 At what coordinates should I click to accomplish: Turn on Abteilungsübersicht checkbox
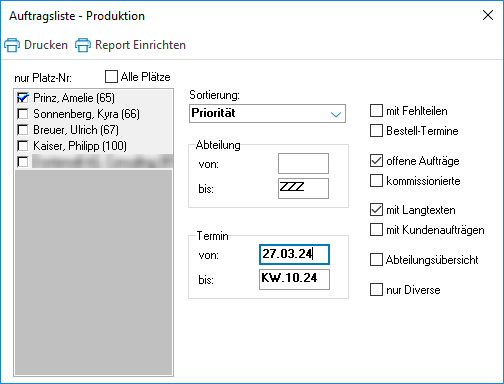click(376, 260)
